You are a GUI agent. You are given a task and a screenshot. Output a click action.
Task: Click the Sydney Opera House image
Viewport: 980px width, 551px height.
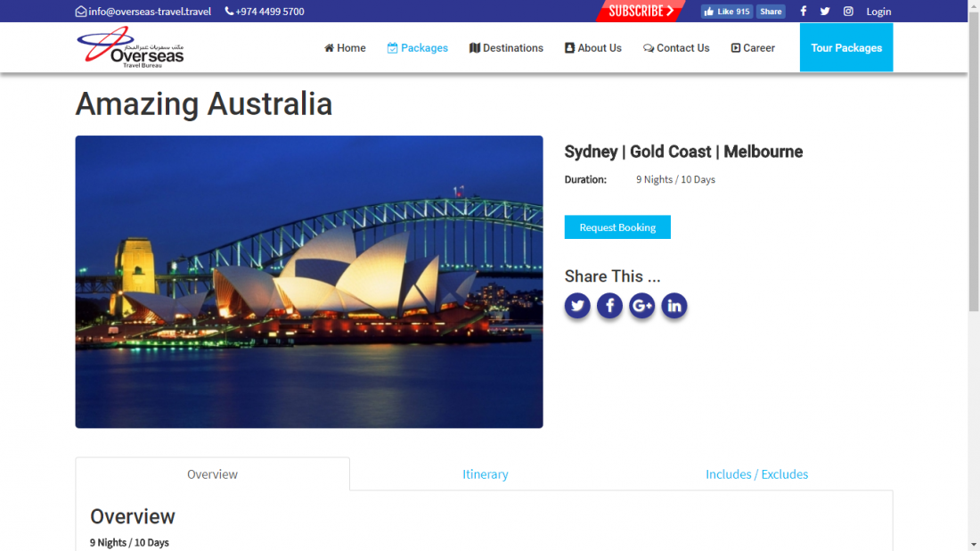pos(309,282)
